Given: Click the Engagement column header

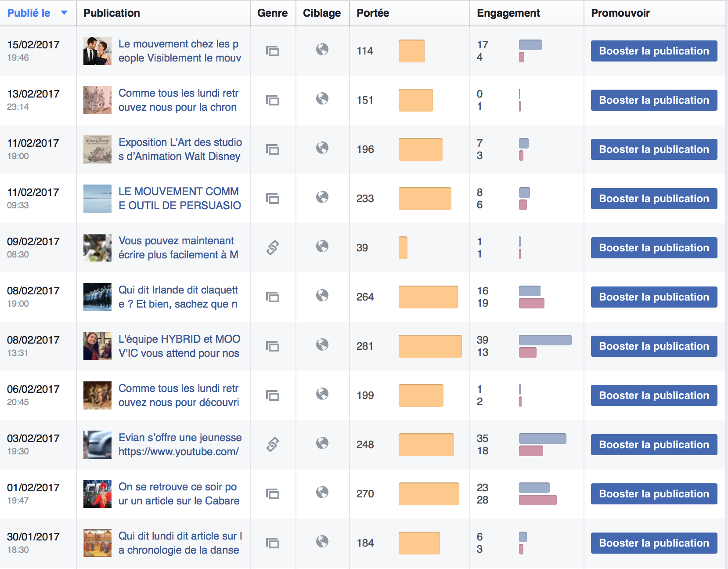Looking at the screenshot, I should (508, 13).
